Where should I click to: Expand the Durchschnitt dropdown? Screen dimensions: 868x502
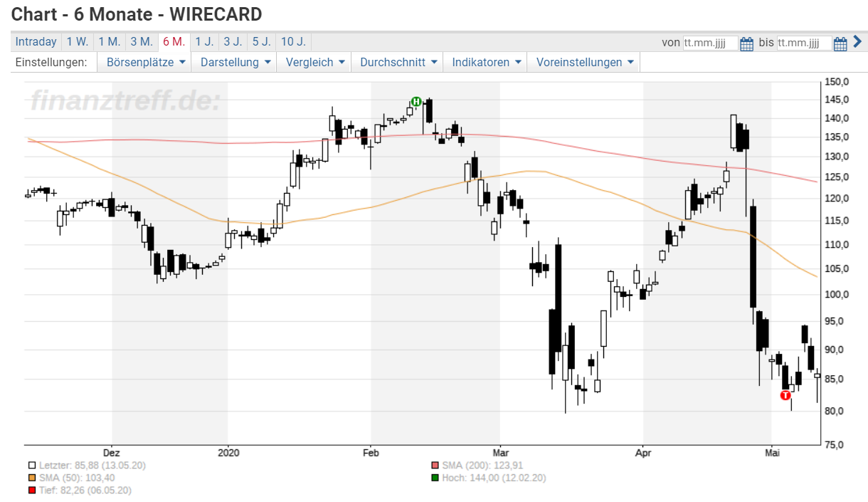(397, 63)
